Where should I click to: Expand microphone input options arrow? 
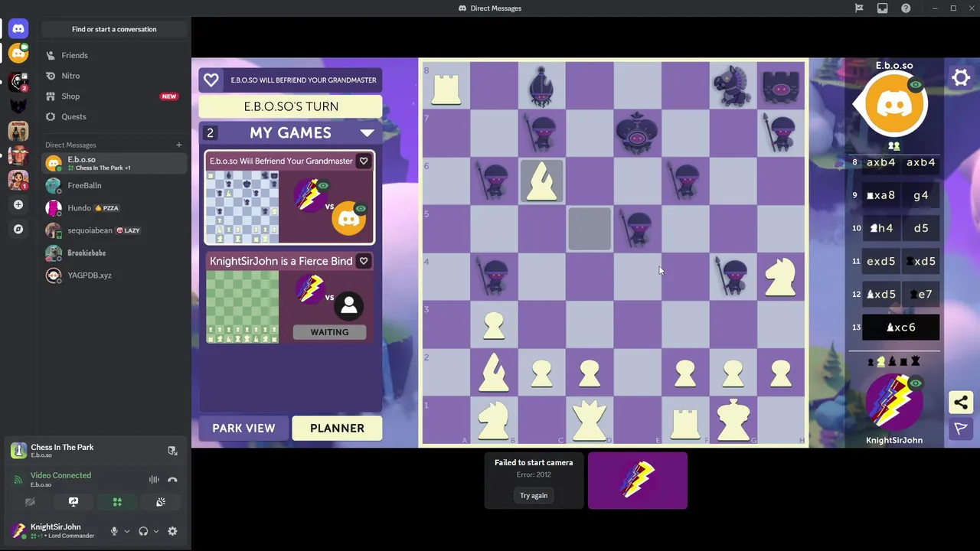[127, 531]
